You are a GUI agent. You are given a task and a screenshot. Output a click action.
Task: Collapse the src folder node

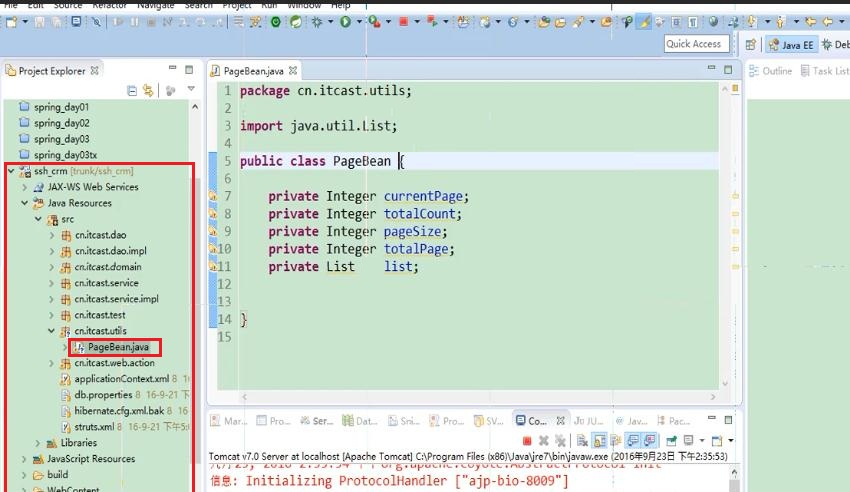coord(38,219)
